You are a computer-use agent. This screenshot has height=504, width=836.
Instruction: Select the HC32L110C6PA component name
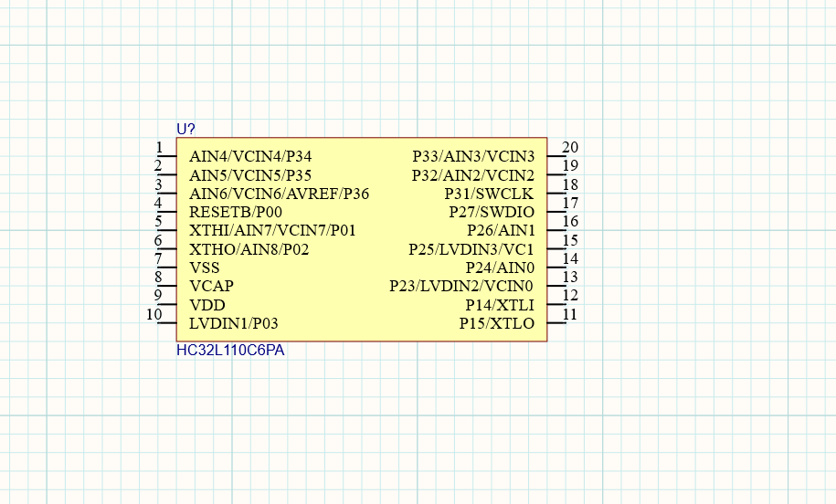click(x=230, y=350)
